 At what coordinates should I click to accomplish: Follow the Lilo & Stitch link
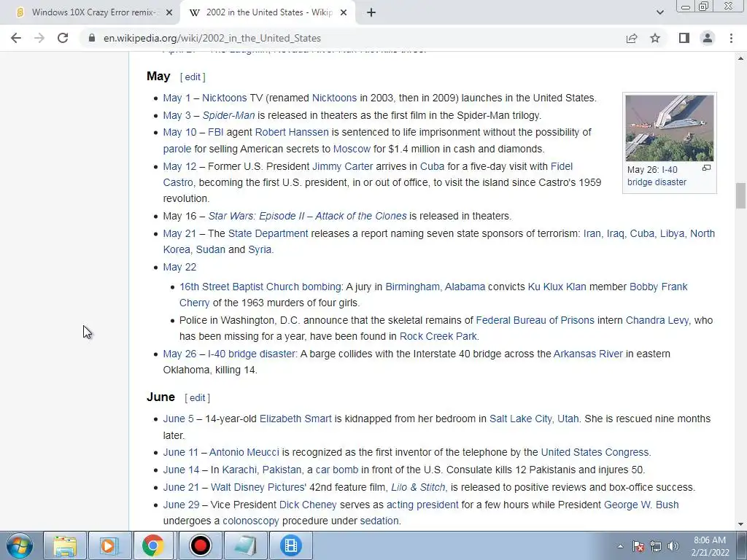418,488
